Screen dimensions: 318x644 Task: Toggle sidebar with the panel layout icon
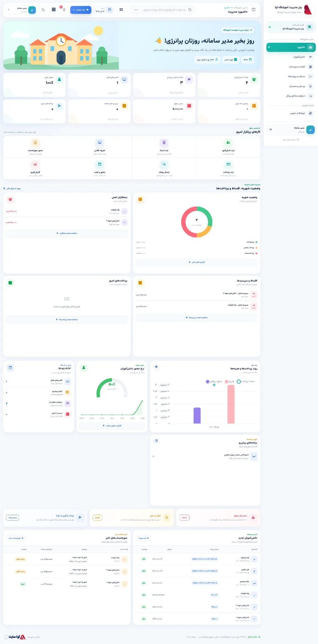point(254,10)
